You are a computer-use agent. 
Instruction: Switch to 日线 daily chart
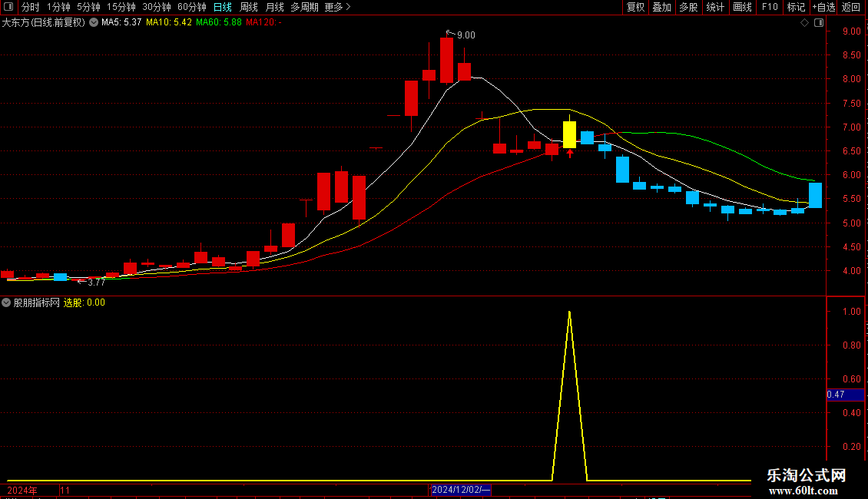tap(223, 7)
